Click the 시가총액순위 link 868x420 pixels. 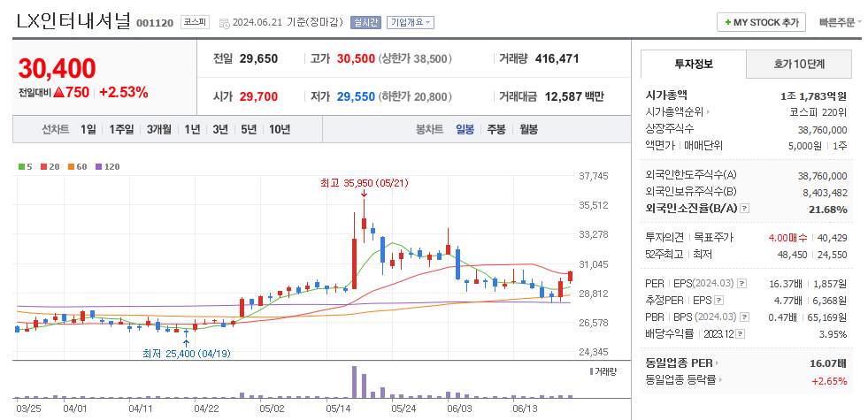pos(674,112)
